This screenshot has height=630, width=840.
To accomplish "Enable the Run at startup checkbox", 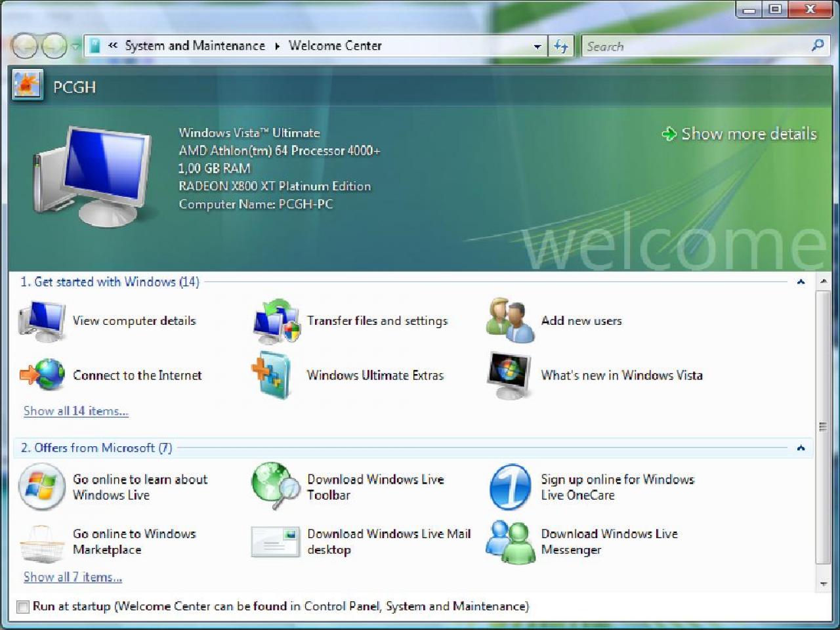I will point(23,607).
